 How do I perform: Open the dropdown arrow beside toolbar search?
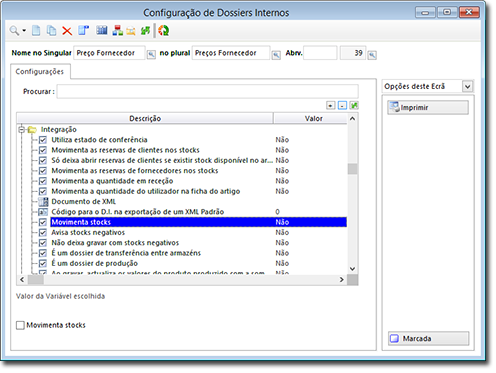point(24,31)
